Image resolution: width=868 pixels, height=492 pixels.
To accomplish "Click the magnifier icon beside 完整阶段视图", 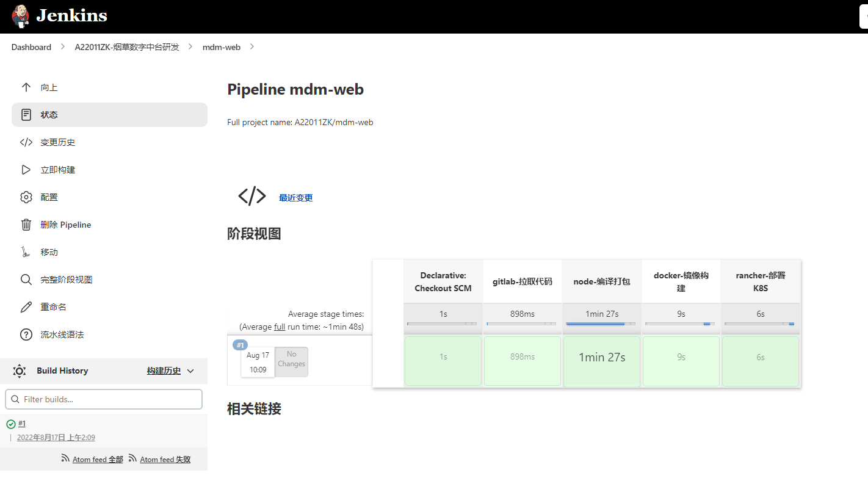I will coord(26,280).
